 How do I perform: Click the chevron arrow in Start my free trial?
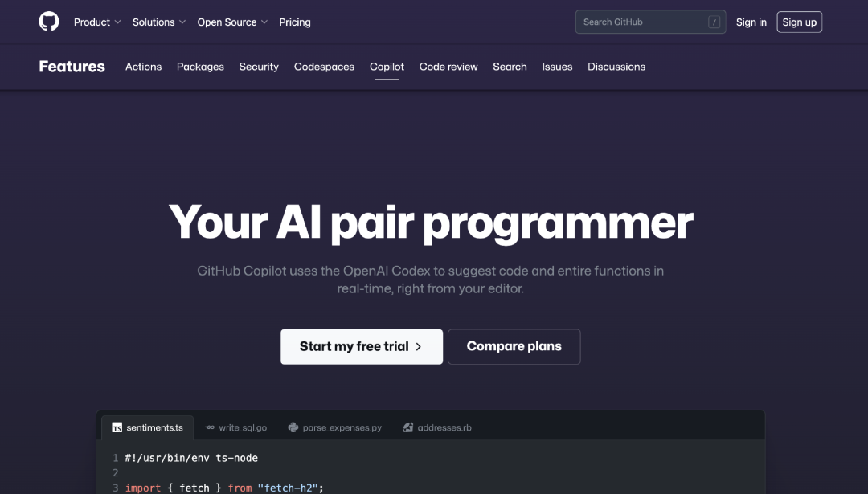(419, 347)
